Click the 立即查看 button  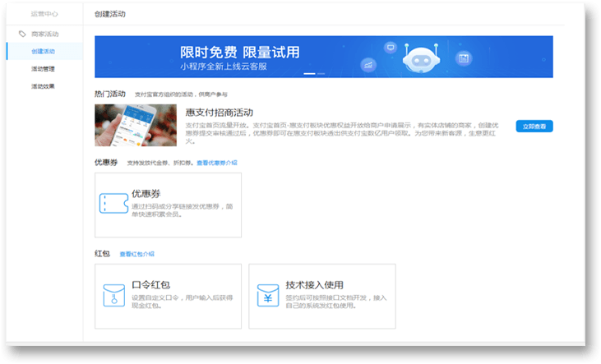coord(534,126)
